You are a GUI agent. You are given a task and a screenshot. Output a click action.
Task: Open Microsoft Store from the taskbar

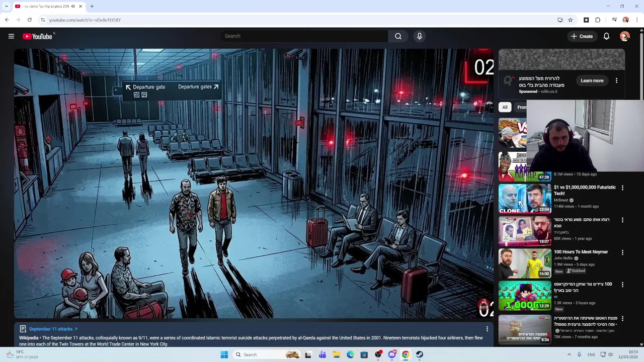364,354
